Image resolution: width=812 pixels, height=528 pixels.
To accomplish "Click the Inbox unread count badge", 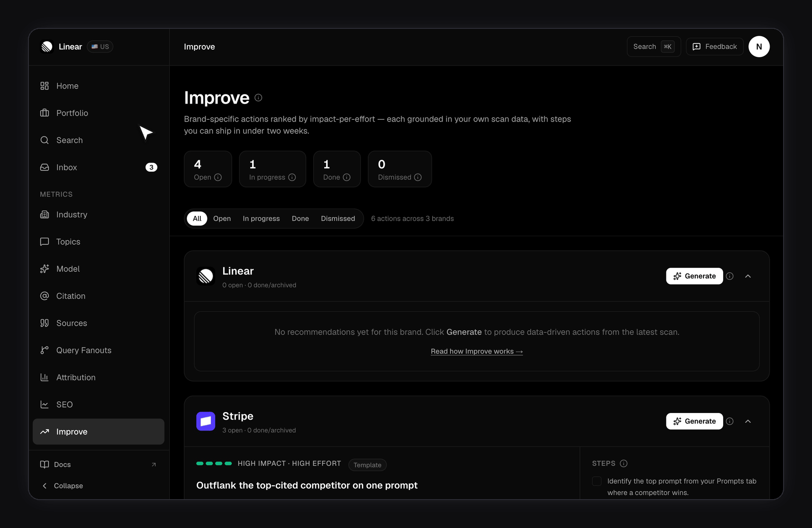I will [151, 167].
